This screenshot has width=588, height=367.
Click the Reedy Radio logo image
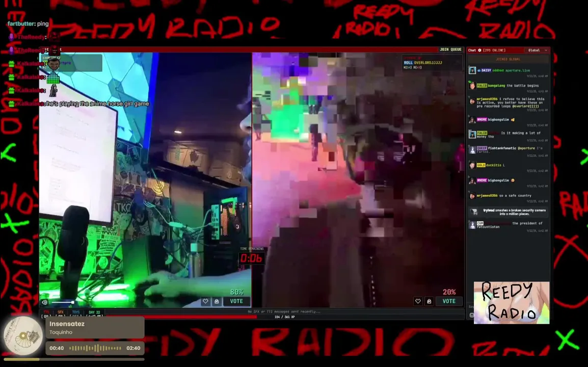[x=512, y=303]
